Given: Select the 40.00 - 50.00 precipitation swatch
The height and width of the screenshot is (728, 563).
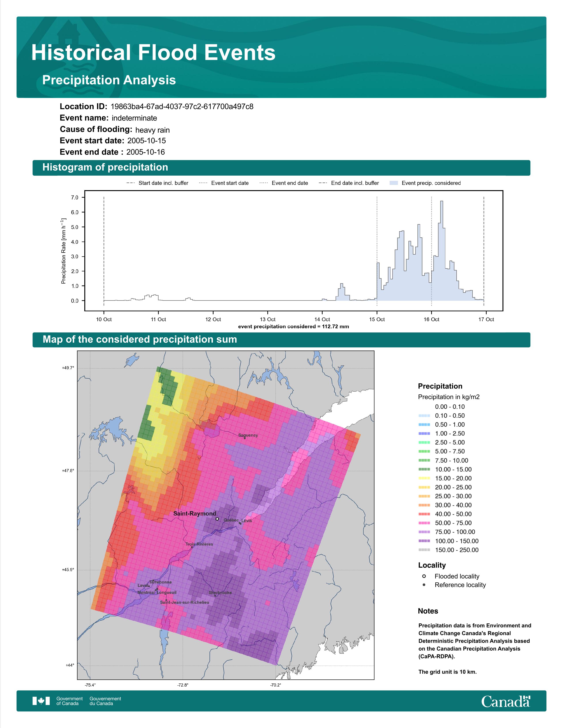Looking at the screenshot, I should (x=424, y=514).
